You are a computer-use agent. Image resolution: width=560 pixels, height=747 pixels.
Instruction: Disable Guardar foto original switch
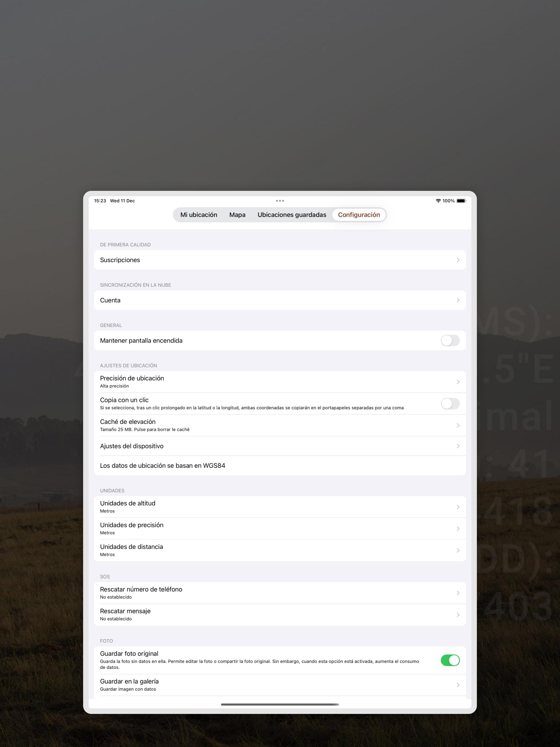click(x=450, y=660)
